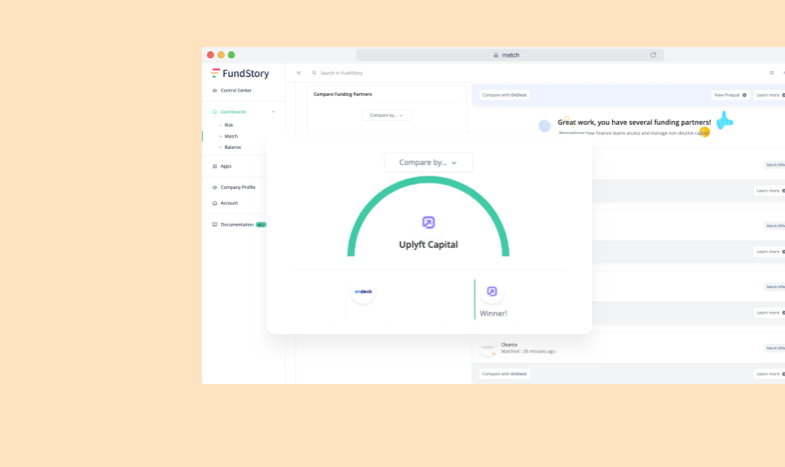This screenshot has height=467, width=785.
Task: Click the notification icon in top bar
Action: (771, 73)
